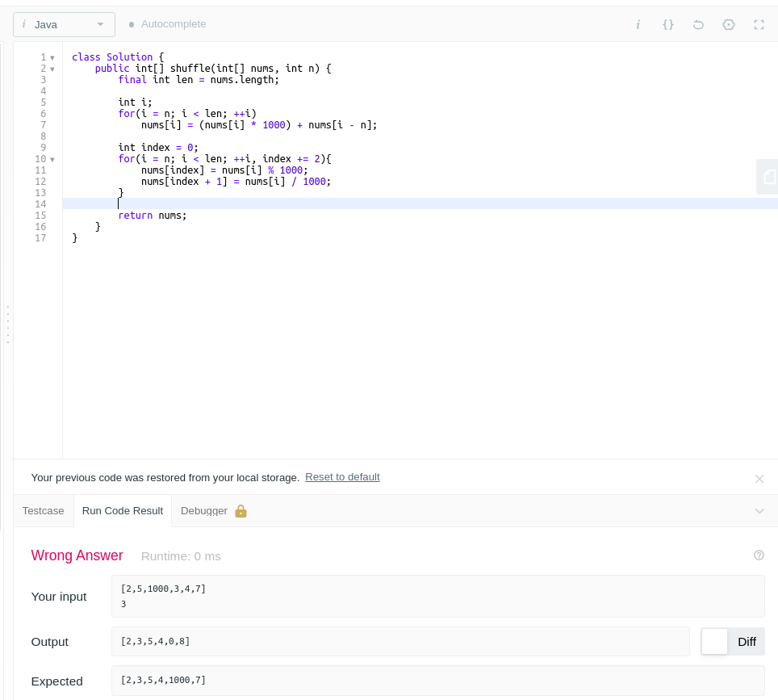Click the lock icon next to Debugger
The image size is (778, 700).
(x=241, y=511)
